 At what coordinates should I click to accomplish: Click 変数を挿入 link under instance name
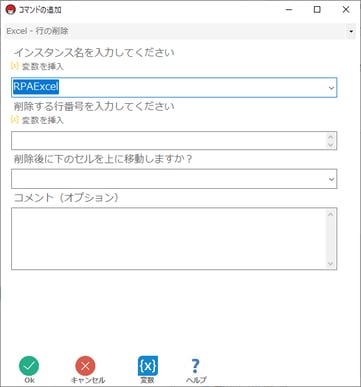tap(43, 67)
